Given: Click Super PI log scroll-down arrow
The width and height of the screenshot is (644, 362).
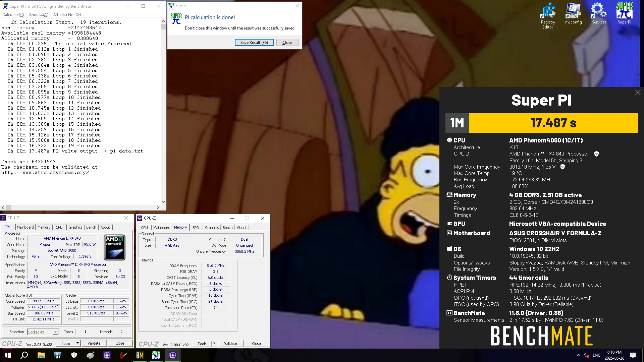Looking at the screenshot, I should pos(163,202).
